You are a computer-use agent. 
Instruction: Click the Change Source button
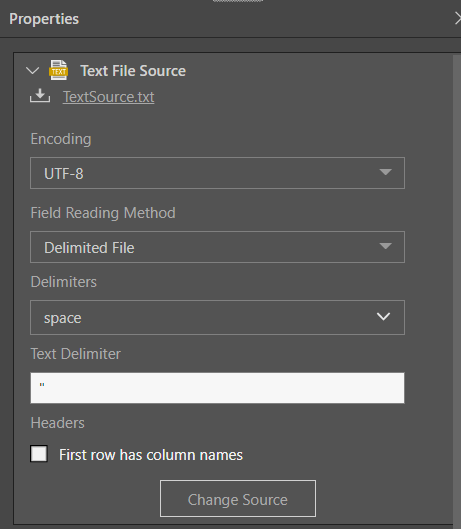tap(238, 498)
